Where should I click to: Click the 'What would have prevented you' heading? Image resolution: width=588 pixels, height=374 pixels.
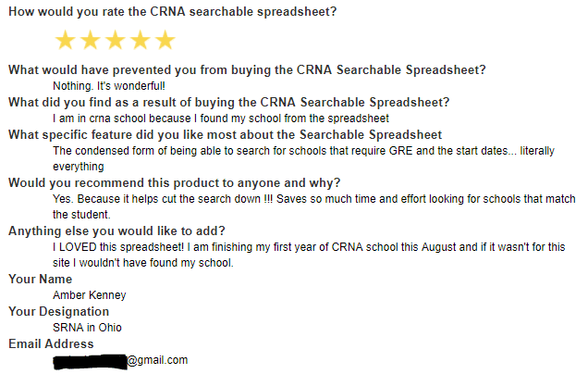coord(247,69)
